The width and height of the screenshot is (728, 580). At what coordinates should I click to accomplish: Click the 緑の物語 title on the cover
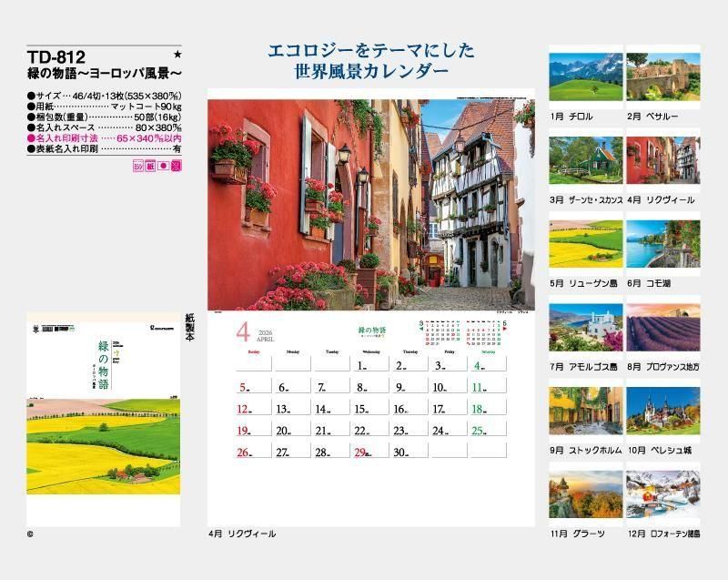point(104,365)
